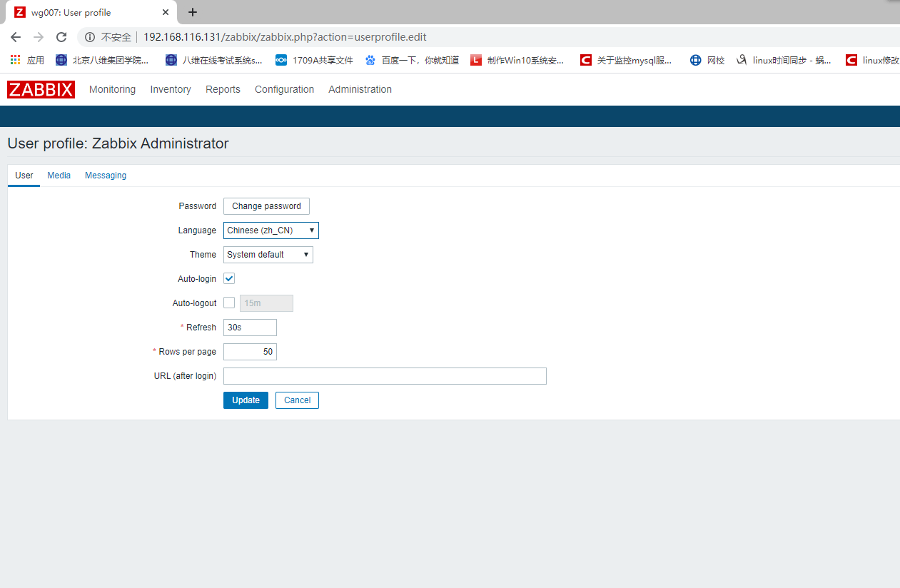This screenshot has width=900, height=588.
Task: Open the Administration menu
Action: click(x=360, y=89)
